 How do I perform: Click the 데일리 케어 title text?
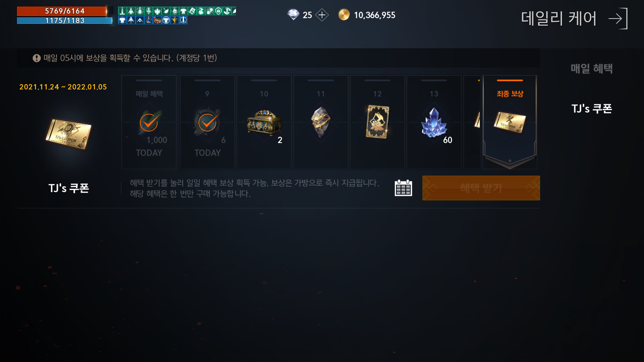click(x=559, y=19)
